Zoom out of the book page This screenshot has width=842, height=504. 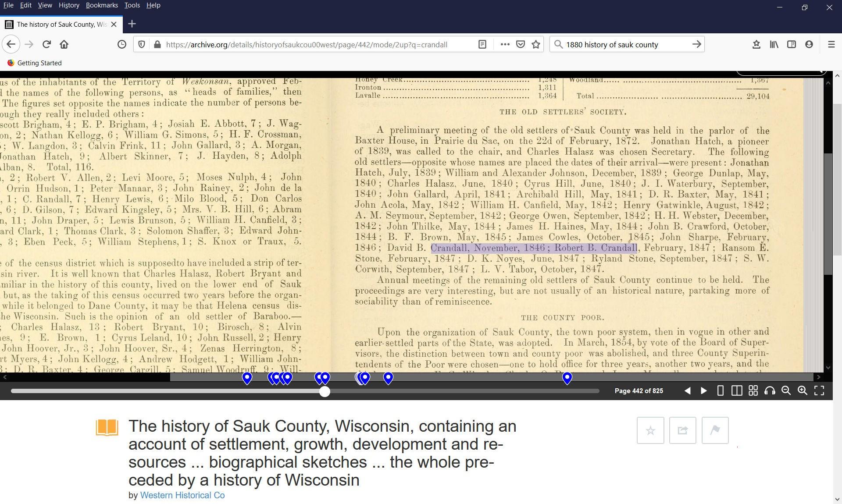tap(786, 390)
